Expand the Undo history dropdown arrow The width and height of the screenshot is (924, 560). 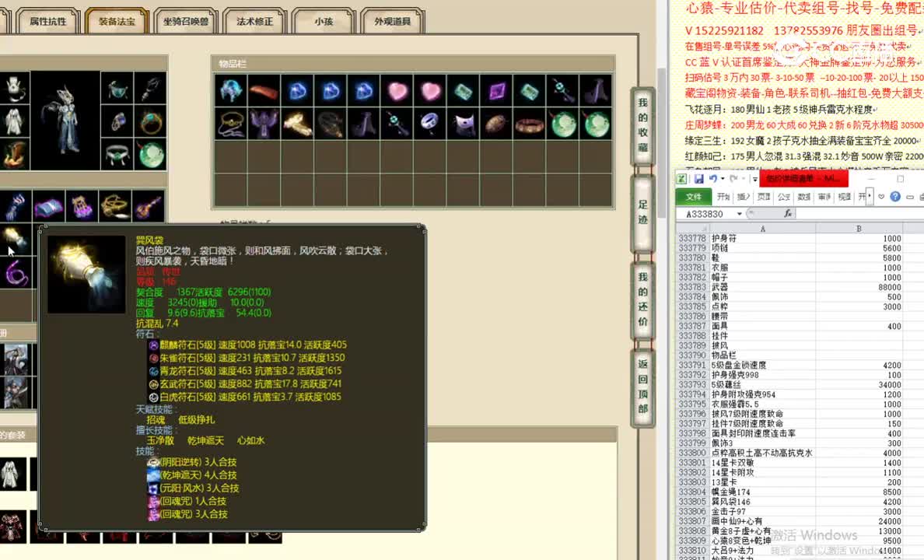722,180
